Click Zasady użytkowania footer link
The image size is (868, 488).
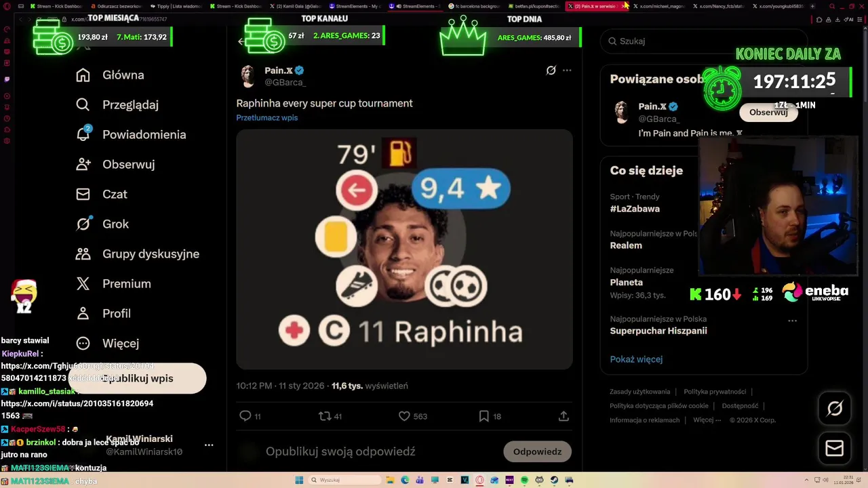(640, 392)
